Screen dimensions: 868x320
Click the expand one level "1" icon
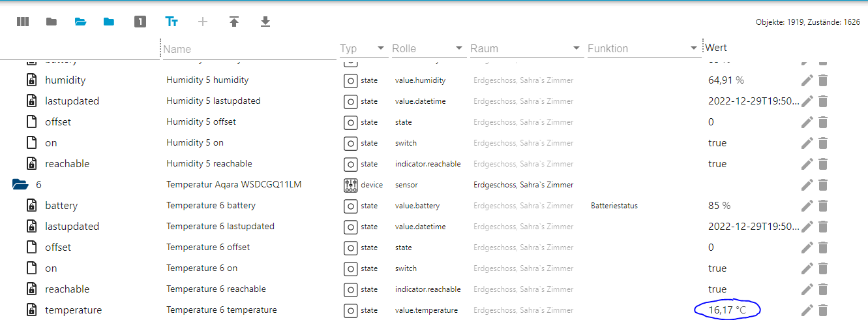pos(140,22)
